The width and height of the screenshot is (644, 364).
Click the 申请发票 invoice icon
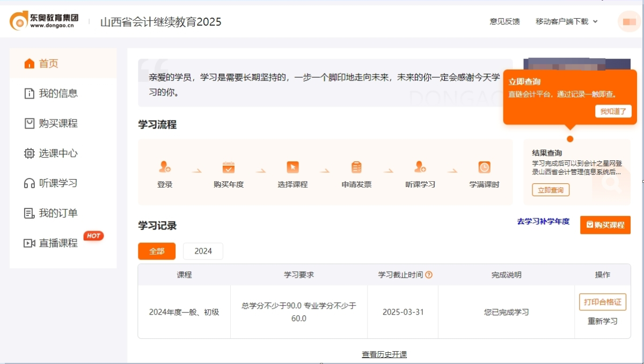coord(356,166)
